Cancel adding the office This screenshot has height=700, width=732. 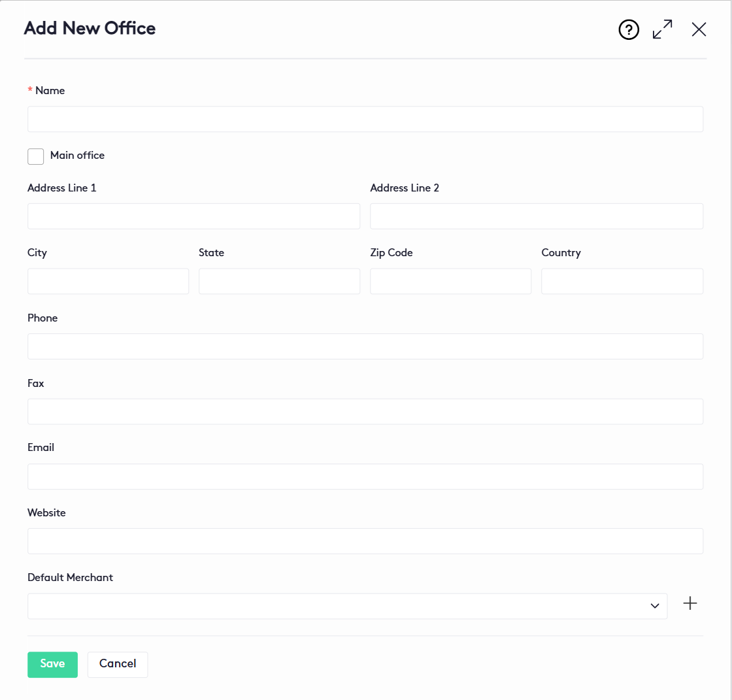point(118,665)
